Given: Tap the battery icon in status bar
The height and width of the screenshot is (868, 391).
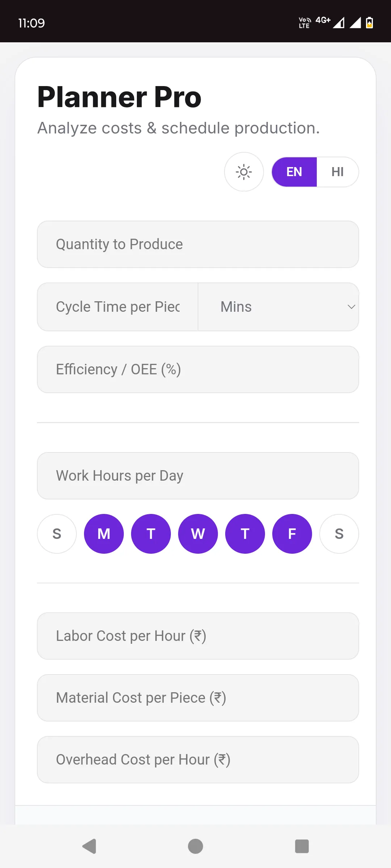Looking at the screenshot, I should tap(369, 22).
